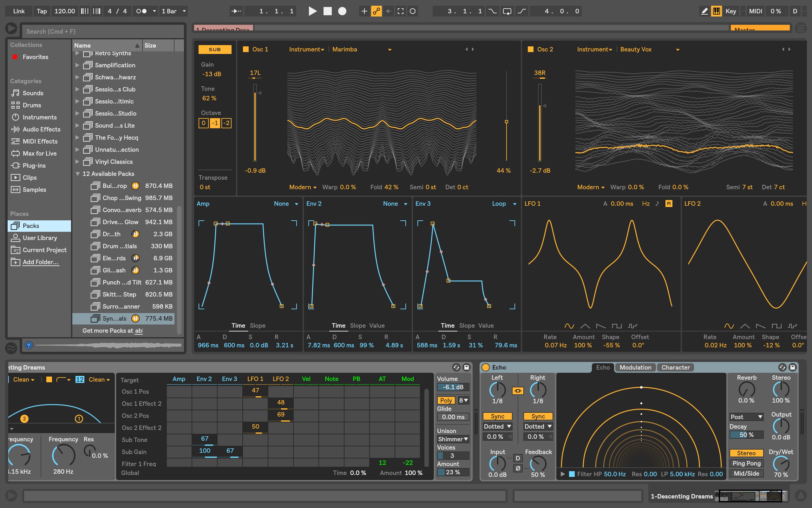This screenshot has height=508, width=812.
Task: Select LFO 2 modulation matrix column
Action: click(280, 379)
